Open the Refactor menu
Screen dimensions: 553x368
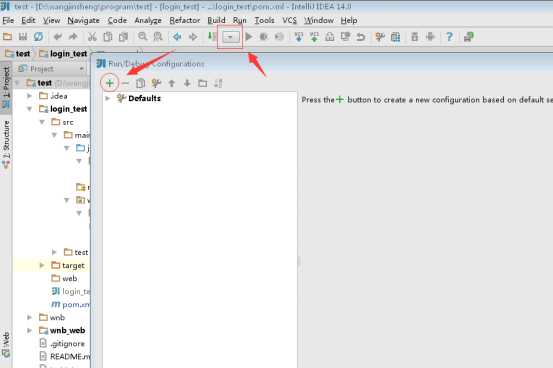tap(184, 20)
